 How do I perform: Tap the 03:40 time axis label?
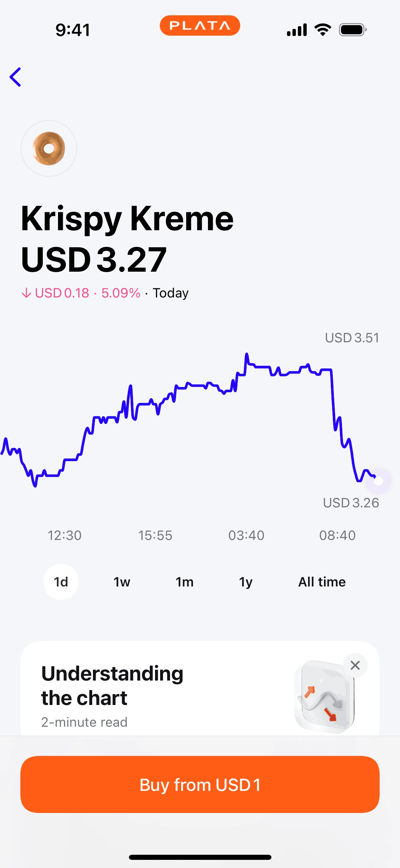click(x=246, y=536)
